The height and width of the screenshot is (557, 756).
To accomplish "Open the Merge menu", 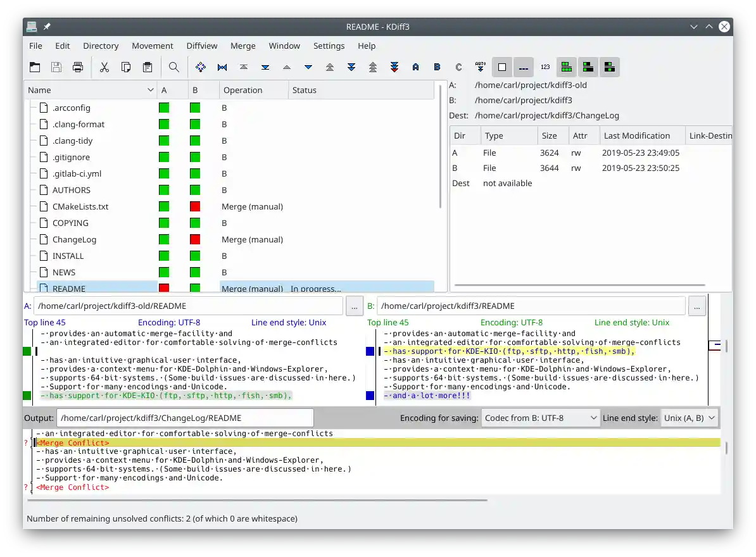I will [243, 46].
